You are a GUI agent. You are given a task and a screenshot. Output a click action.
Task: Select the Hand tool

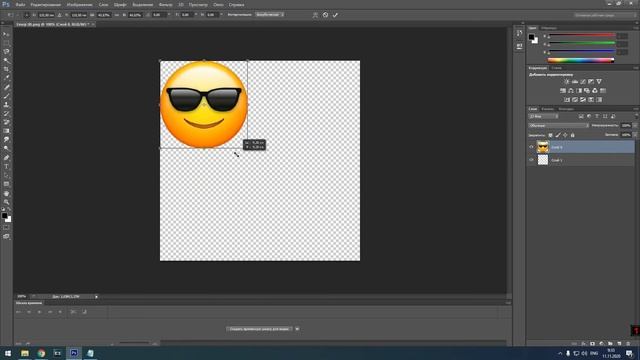[6, 193]
